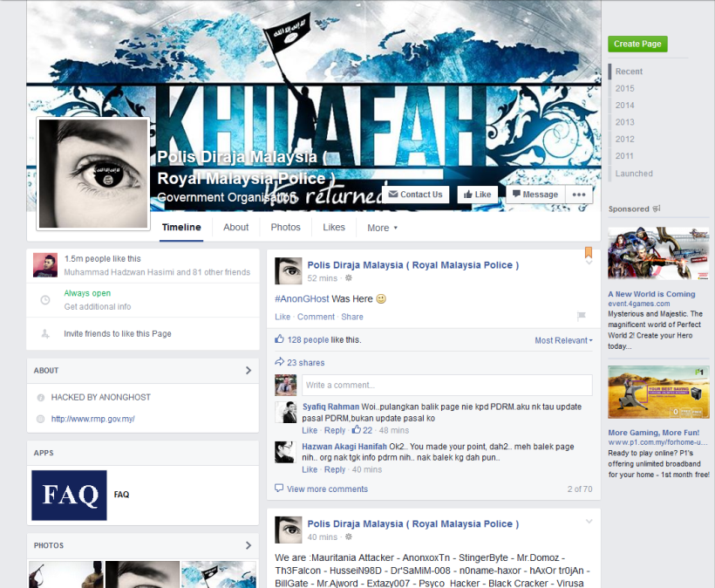Click the orange bookmark icon on first post

click(x=588, y=253)
